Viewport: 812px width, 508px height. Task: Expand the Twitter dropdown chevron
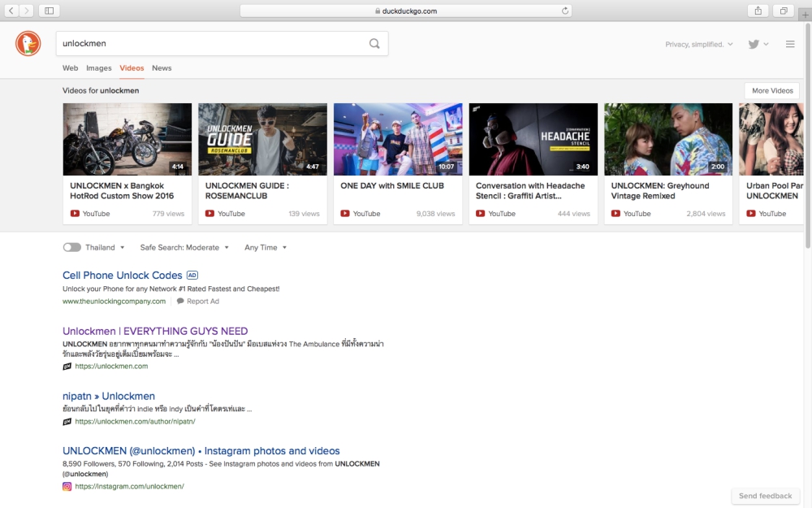click(x=766, y=44)
